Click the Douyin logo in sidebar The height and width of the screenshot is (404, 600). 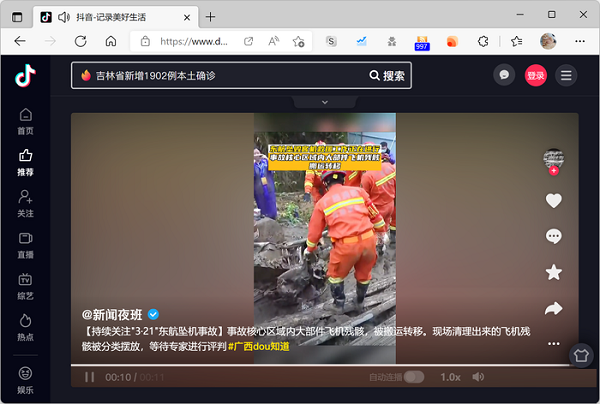pos(25,75)
